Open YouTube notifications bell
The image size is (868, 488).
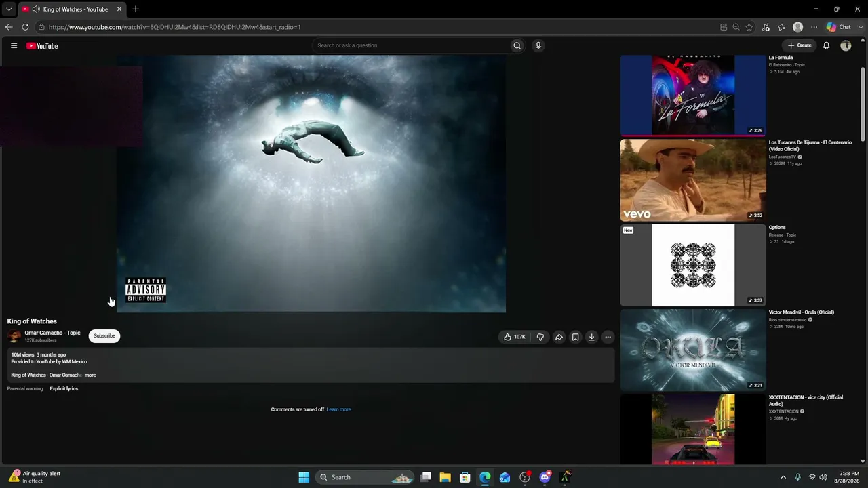coord(826,45)
